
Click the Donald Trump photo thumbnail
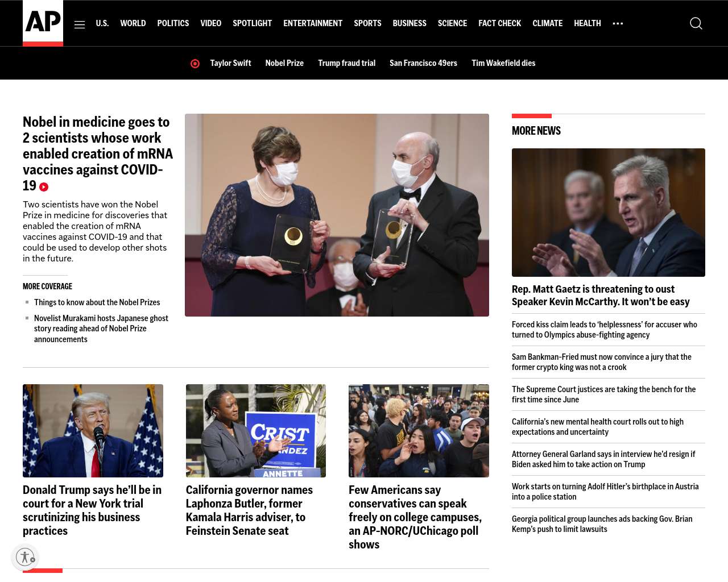(93, 431)
